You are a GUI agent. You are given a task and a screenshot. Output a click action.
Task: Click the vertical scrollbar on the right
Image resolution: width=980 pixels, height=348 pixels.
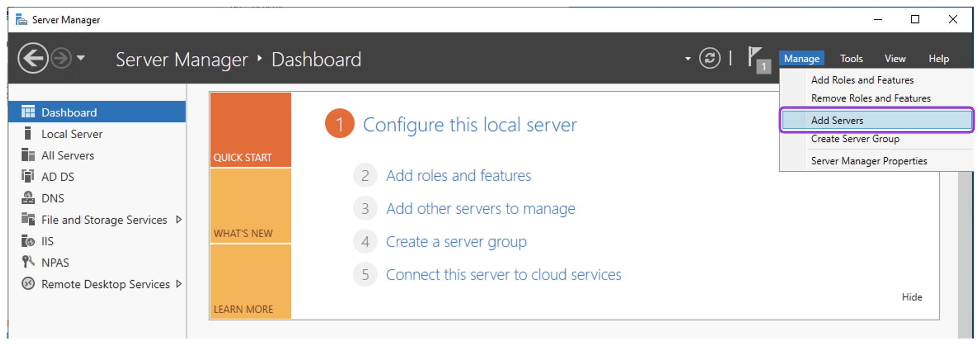click(x=965, y=255)
